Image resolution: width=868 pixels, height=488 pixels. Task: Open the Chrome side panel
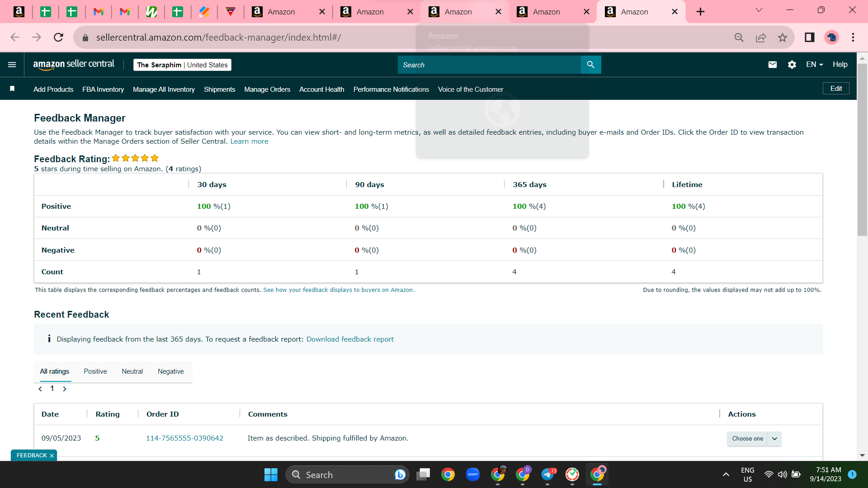coord(810,38)
